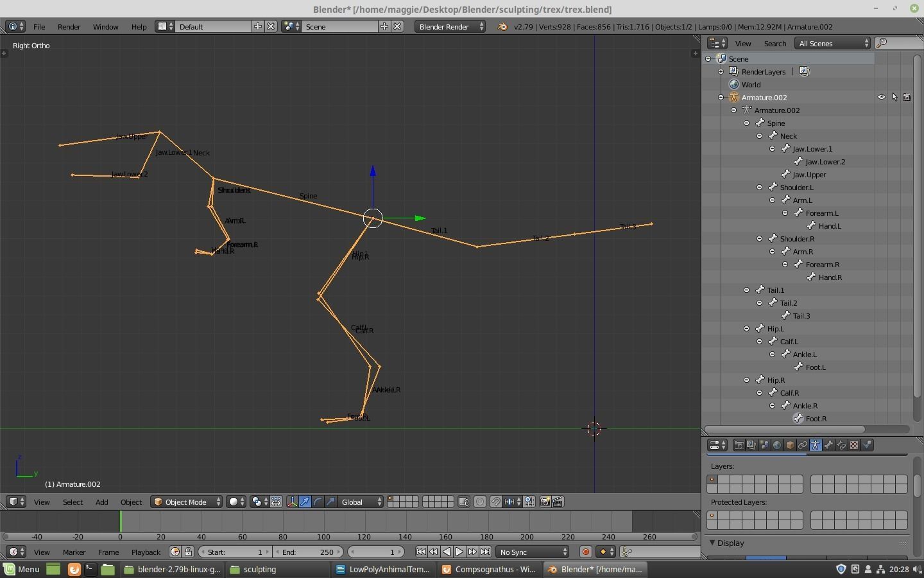Toggle the lock camera and layers button
924x578 pixels.
pos(464,502)
